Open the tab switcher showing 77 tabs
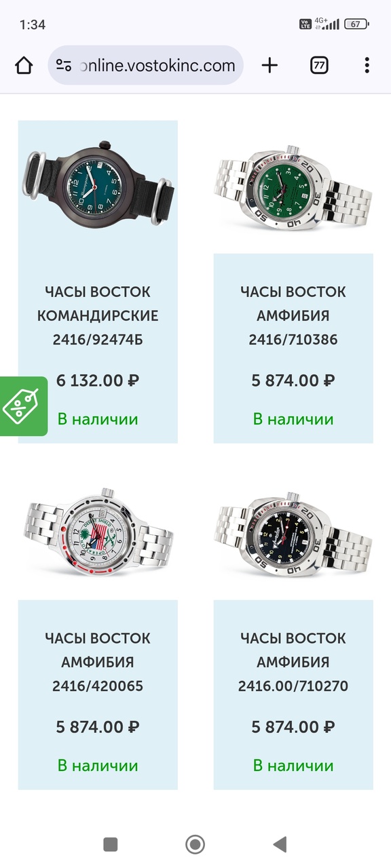Viewport: 391px width, 868px height. pos(319,65)
